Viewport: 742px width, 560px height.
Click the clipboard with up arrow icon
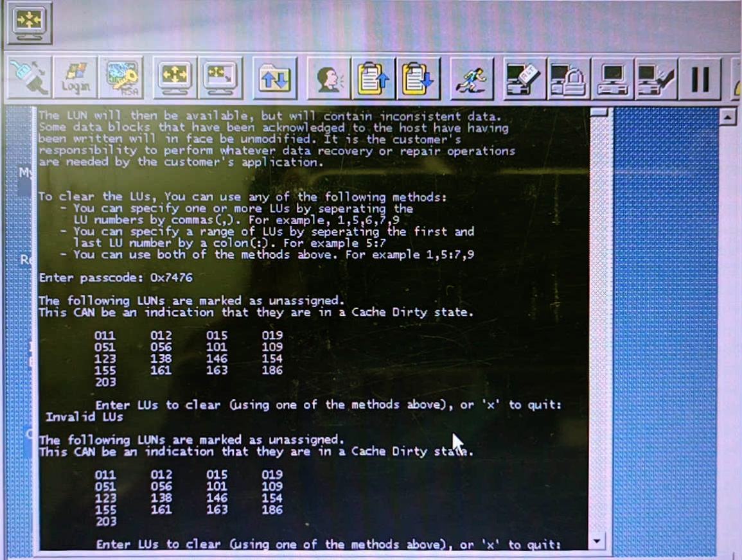(x=374, y=78)
